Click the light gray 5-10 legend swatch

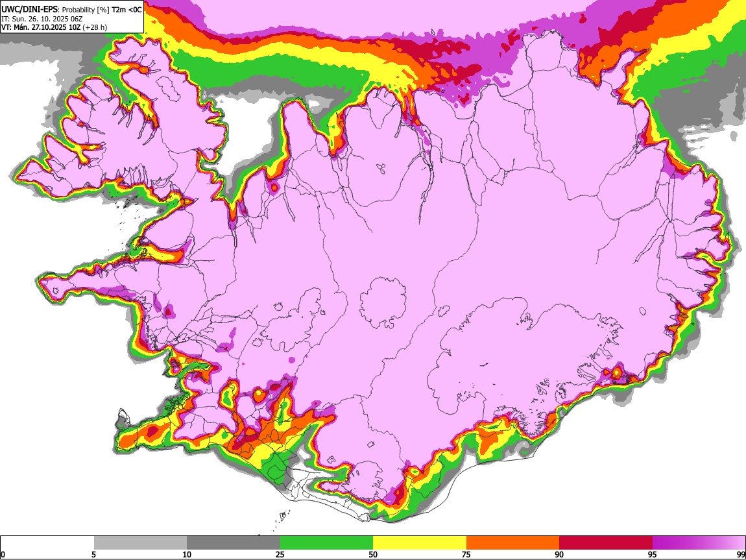click(x=140, y=543)
